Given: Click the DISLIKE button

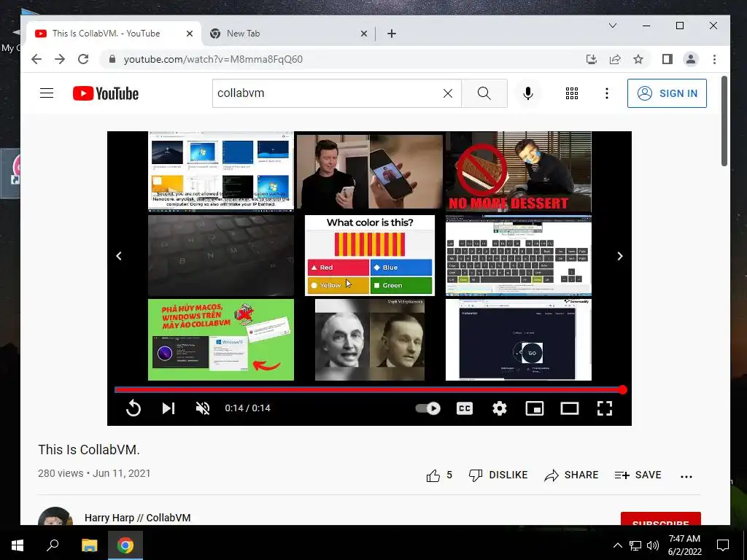Looking at the screenshot, I should tap(498, 475).
